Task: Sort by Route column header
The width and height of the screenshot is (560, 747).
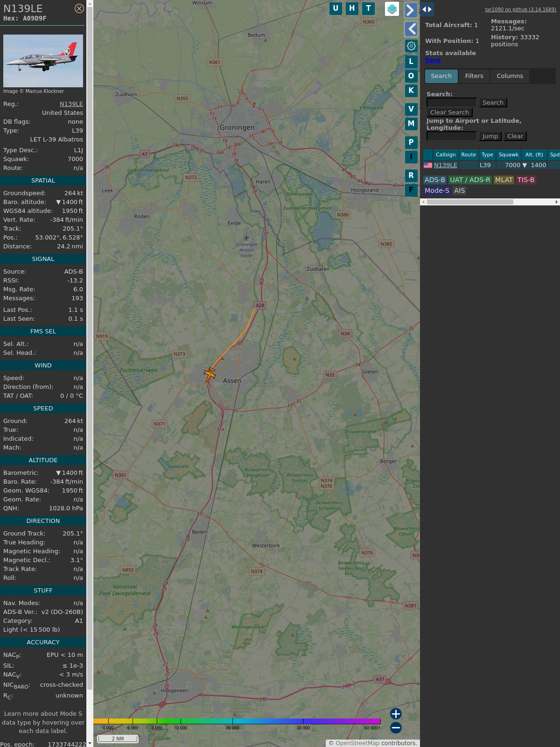Action: click(469, 155)
